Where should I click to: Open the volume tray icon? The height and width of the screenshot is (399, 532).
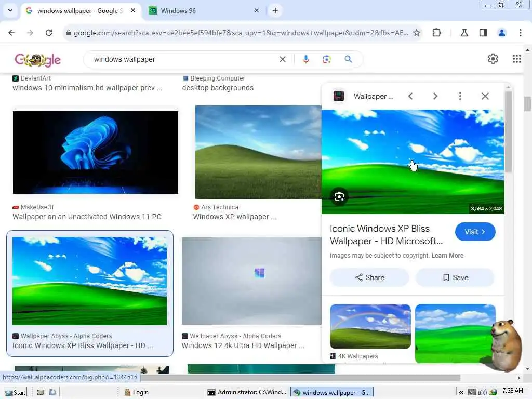[482, 393]
